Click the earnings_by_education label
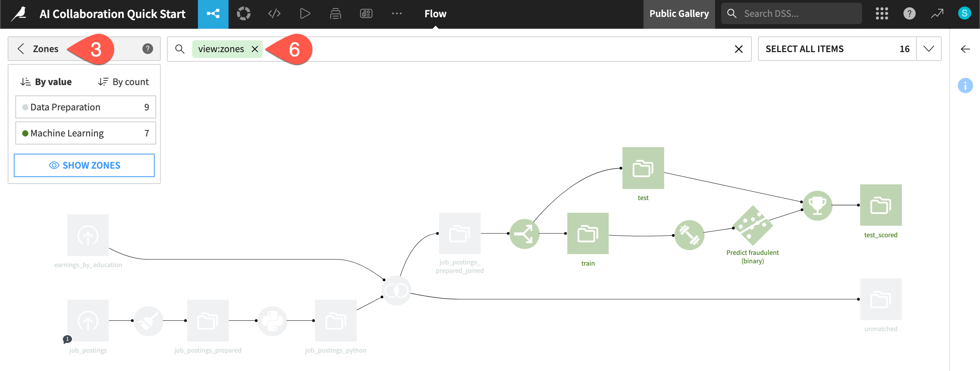980x371 pixels. (88, 265)
